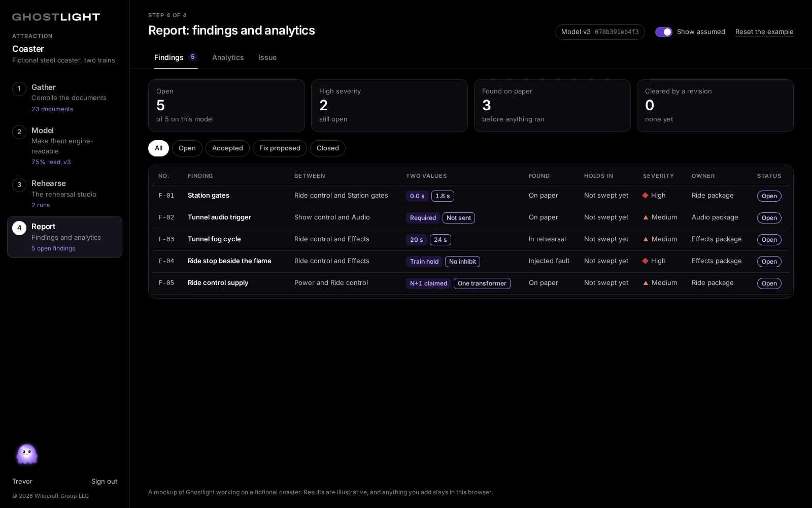
Task: Open the Issue tab
Action: (x=267, y=57)
